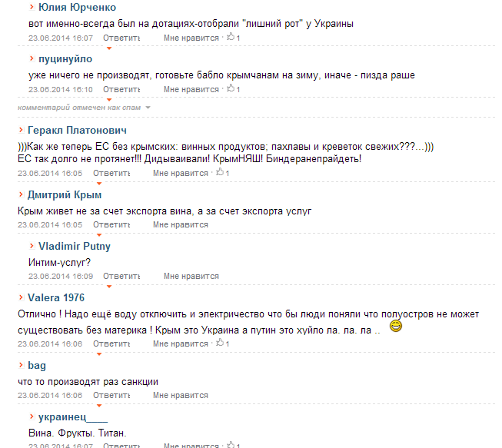Viewport: 502px width, 448px height.
Task: Reply to Дмитрий Крым's comment
Action: click(x=111, y=224)
